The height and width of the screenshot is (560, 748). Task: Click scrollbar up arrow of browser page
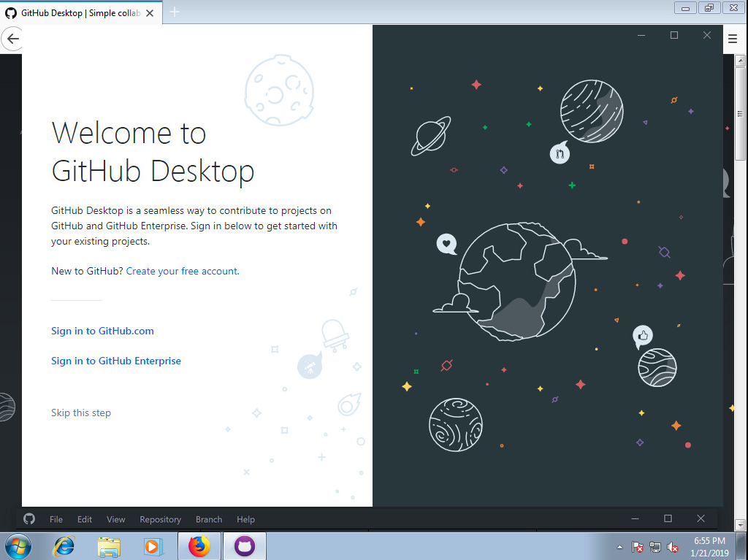coord(740,61)
